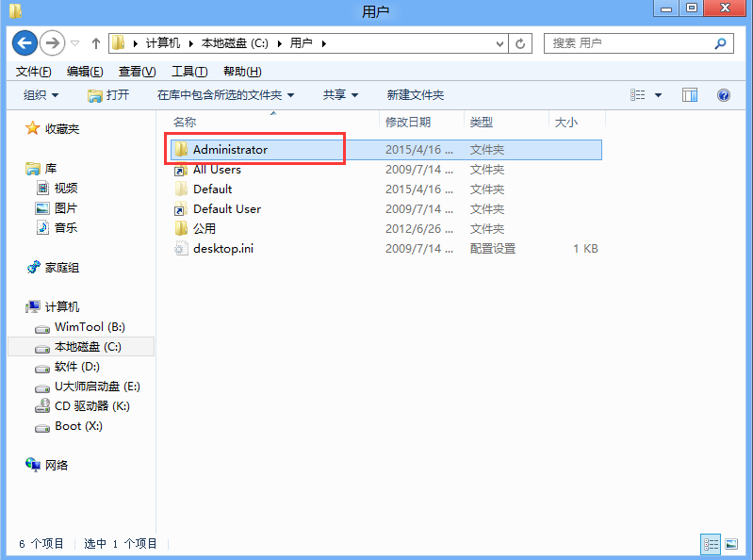This screenshot has height=560, width=753.
Task: Open the 工具(T) menu
Action: [x=189, y=72]
